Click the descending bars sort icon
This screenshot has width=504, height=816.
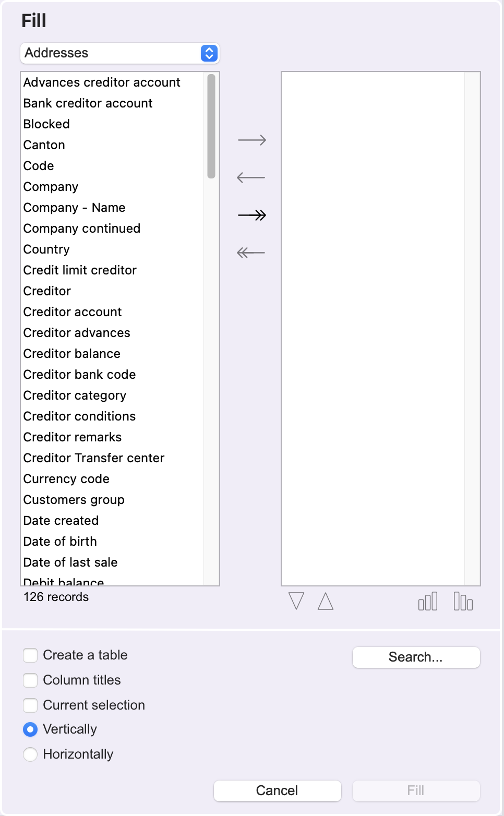pos(463,601)
